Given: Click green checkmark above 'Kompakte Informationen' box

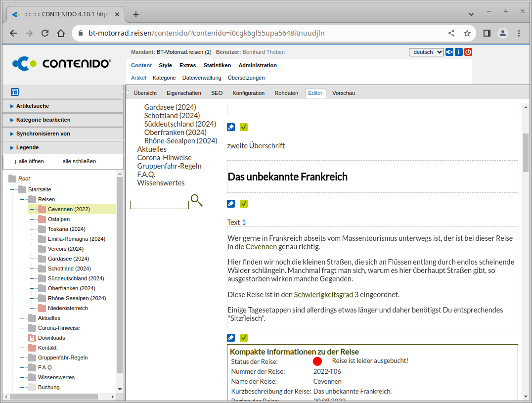Looking at the screenshot, I should [x=244, y=338].
